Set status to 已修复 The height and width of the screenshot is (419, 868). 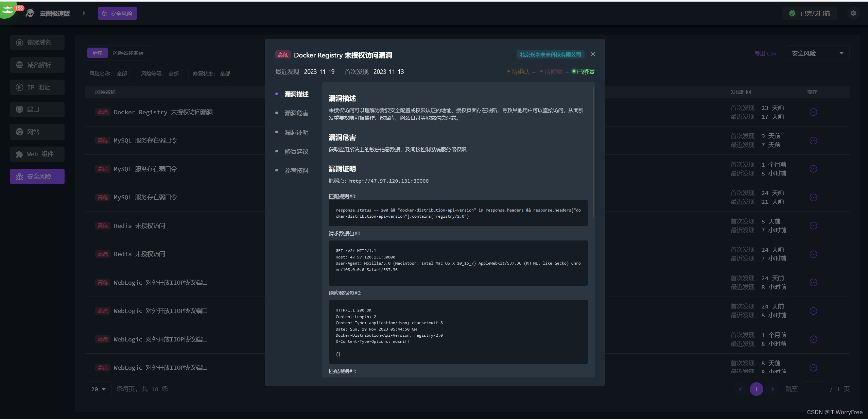(584, 71)
